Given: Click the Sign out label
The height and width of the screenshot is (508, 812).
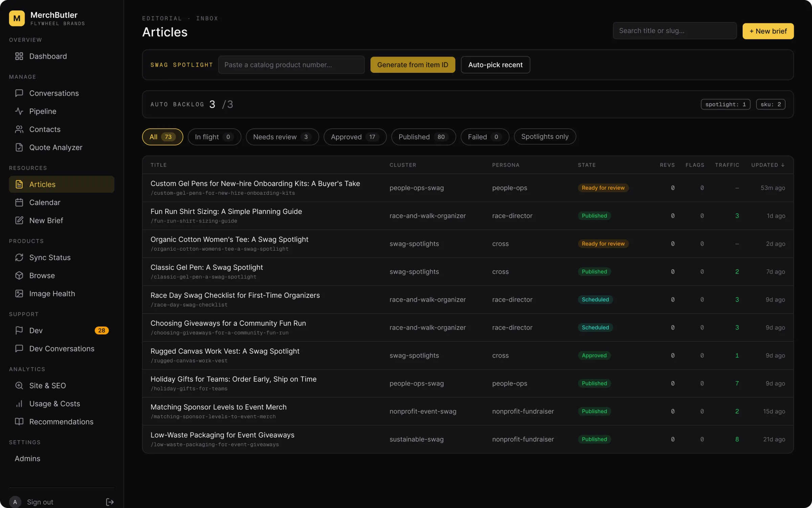Looking at the screenshot, I should pos(40,502).
